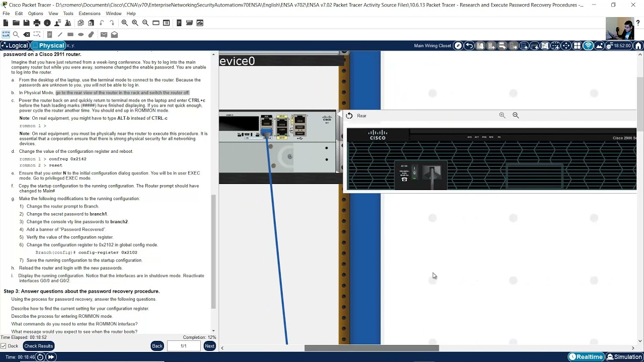This screenshot has width=644, height=362.
Task: Go back one level in physical view
Action: pos(469,46)
